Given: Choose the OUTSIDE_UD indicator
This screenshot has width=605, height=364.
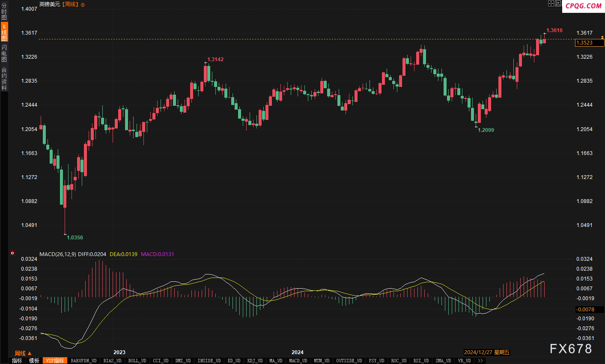Looking at the screenshot, I should (349, 361).
